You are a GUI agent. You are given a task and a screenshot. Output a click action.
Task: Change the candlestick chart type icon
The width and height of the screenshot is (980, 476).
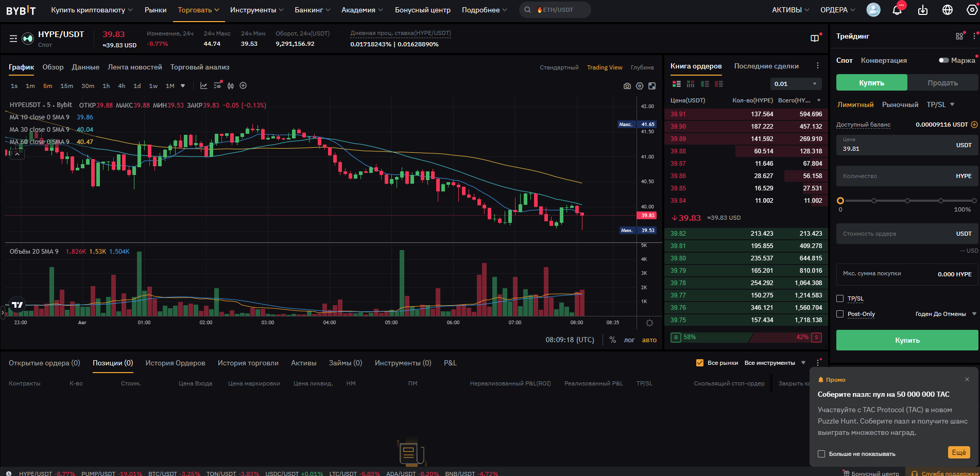[231, 86]
